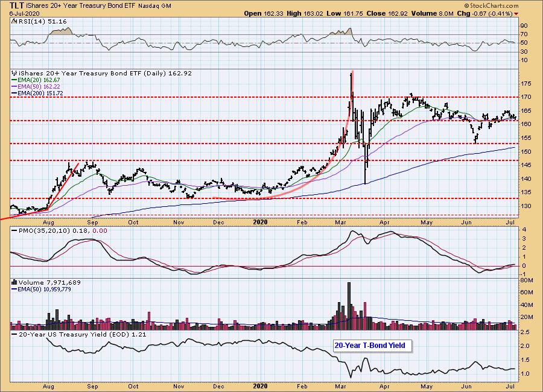Click the PMO(35,20,10) 0.18 label
The height and width of the screenshot is (392, 543).
tap(55, 230)
